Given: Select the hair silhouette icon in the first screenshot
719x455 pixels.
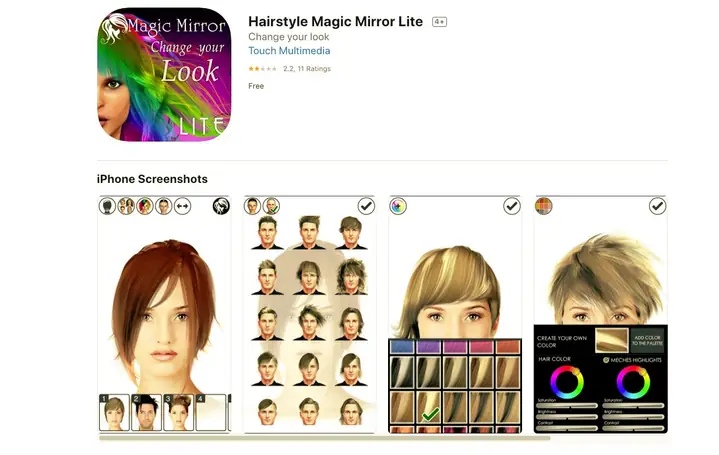Looking at the screenshot, I should (x=107, y=206).
